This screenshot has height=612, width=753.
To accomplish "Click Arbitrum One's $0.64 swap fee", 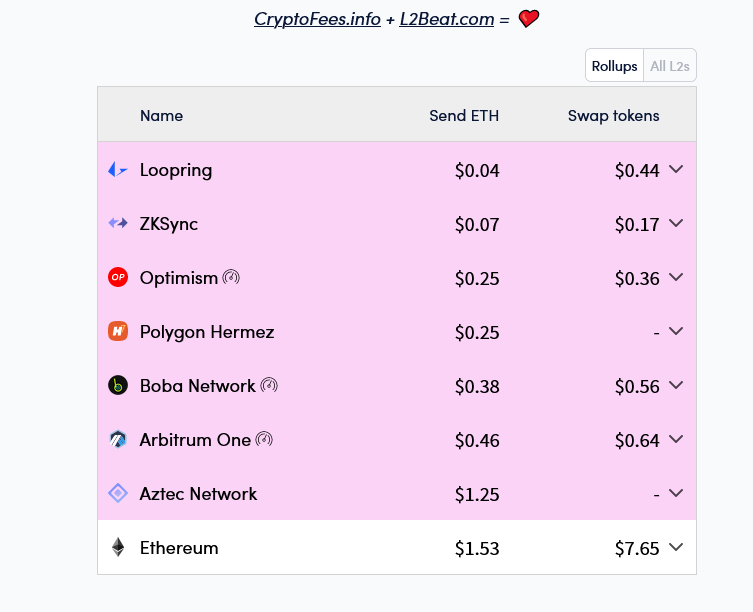I will click(637, 441).
